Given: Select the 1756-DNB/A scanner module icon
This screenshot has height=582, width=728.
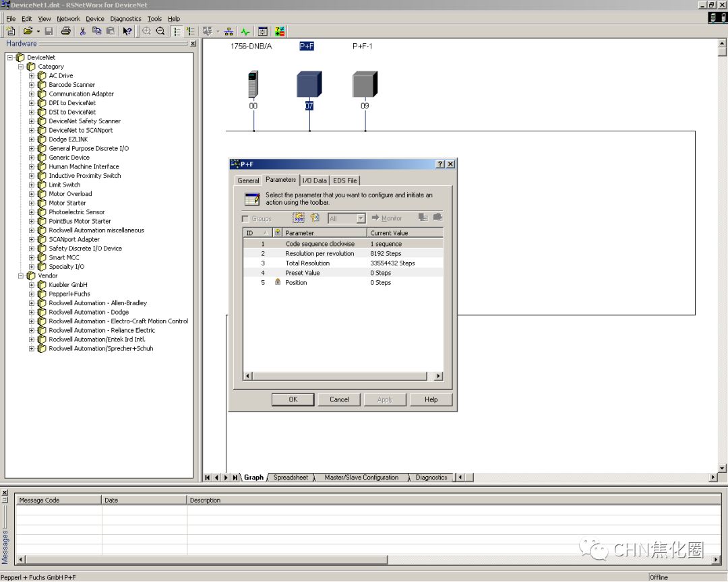Looking at the screenshot, I should [x=253, y=84].
